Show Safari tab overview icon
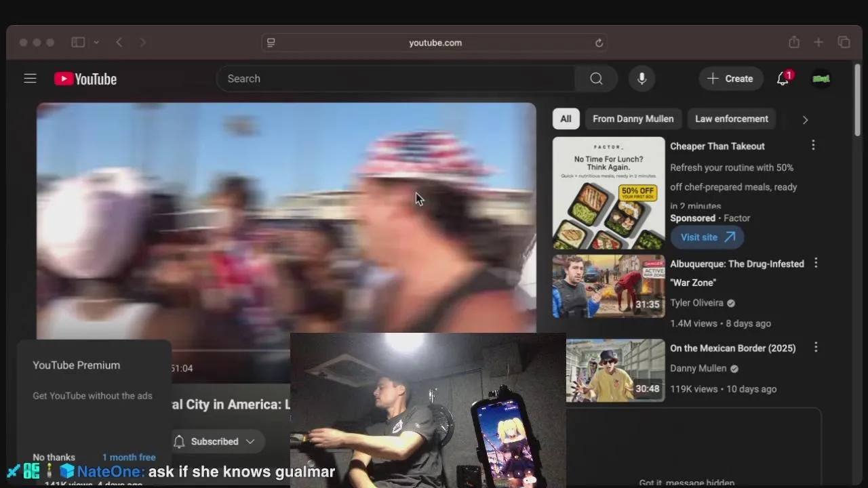The width and height of the screenshot is (868, 488). [844, 42]
